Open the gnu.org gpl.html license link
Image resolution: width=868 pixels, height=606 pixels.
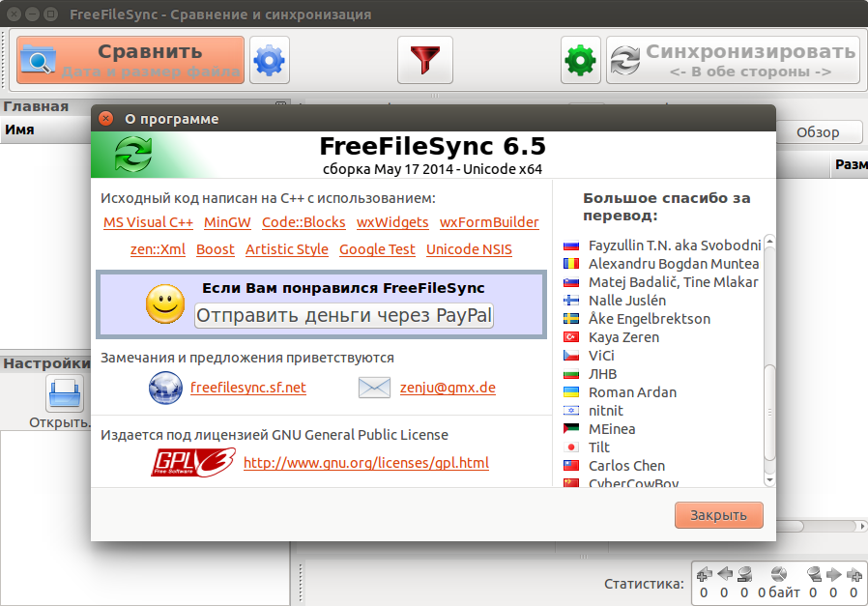pos(366,463)
